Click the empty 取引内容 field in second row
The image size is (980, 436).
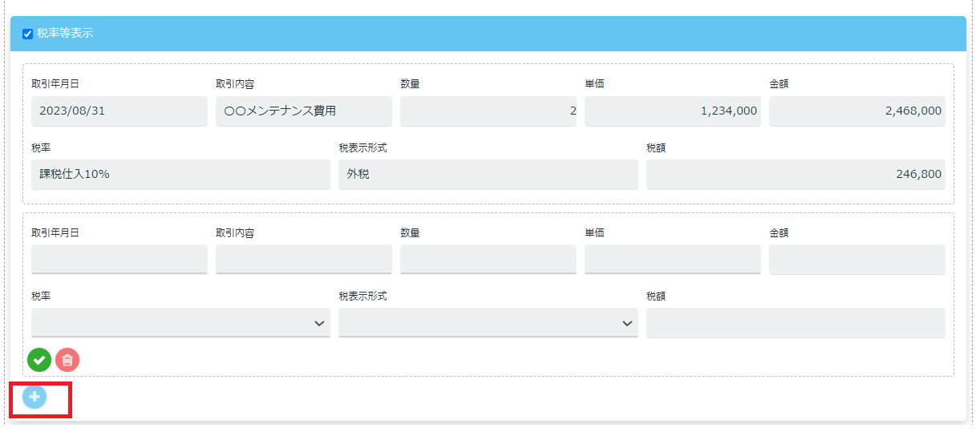point(304,260)
